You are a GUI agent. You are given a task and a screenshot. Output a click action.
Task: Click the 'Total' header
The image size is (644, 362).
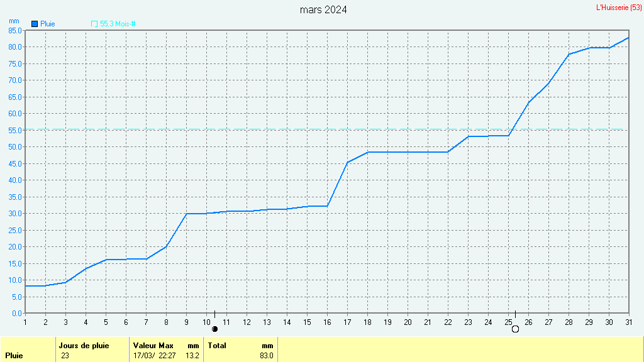(217, 346)
